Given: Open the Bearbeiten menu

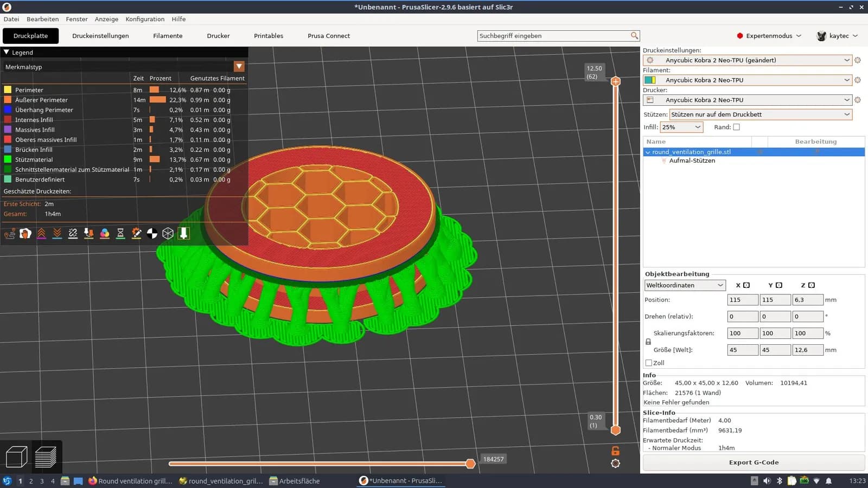Looking at the screenshot, I should (42, 19).
